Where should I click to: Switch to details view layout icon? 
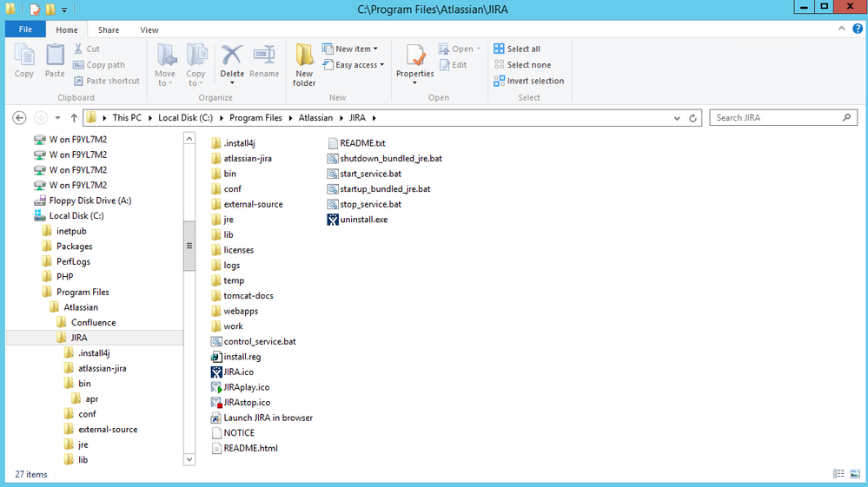pyautogui.click(x=838, y=474)
